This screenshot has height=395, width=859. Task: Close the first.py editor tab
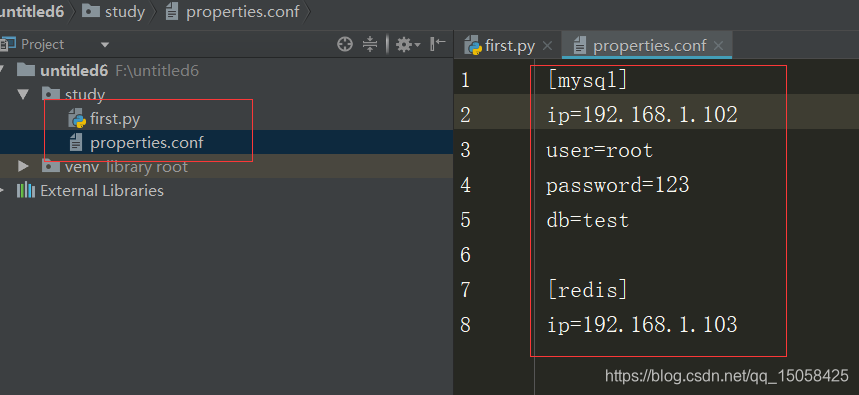[547, 45]
